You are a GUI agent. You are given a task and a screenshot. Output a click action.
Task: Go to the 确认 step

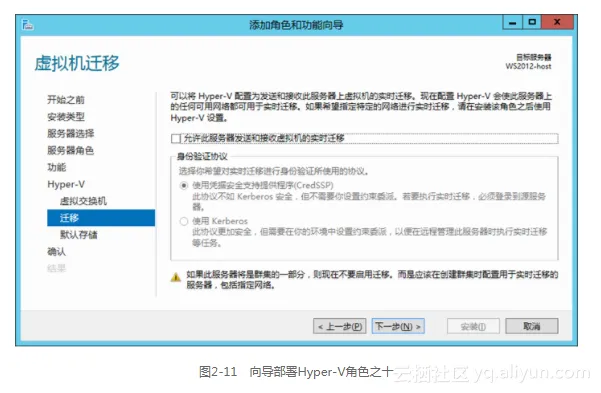coord(57,252)
